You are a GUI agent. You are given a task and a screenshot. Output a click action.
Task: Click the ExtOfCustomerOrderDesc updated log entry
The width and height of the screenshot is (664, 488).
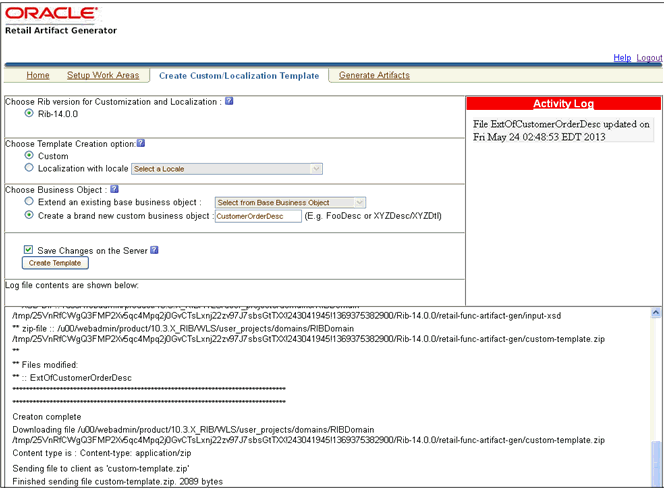562,130
